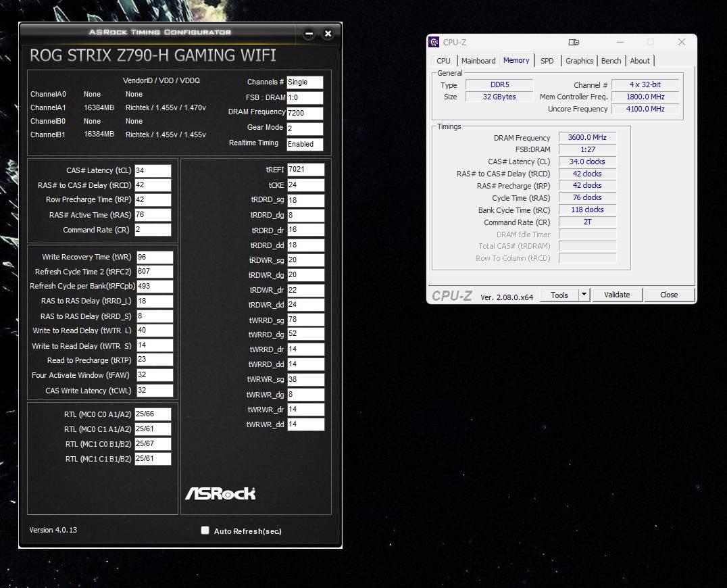Image resolution: width=727 pixels, height=588 pixels.
Task: Select the Memory tab in CPU-Z
Action: point(516,60)
